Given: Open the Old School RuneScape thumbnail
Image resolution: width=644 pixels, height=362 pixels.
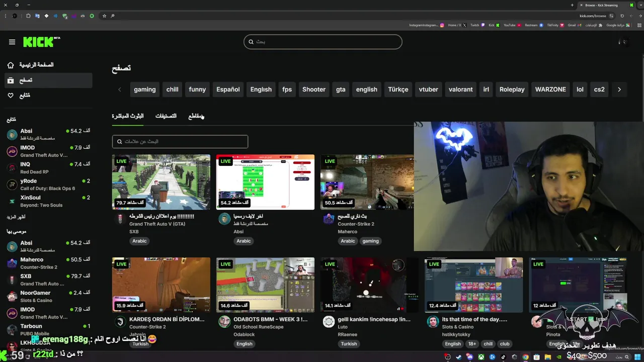Looking at the screenshot, I should click(265, 285).
